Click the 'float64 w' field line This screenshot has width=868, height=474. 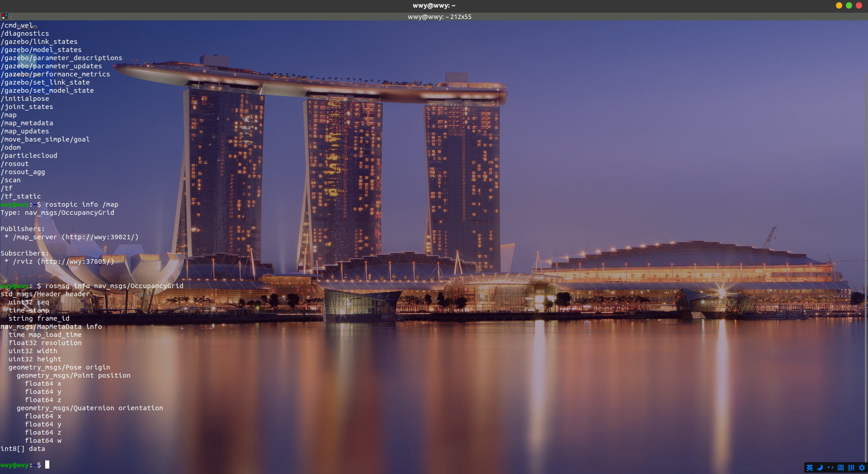43,441
